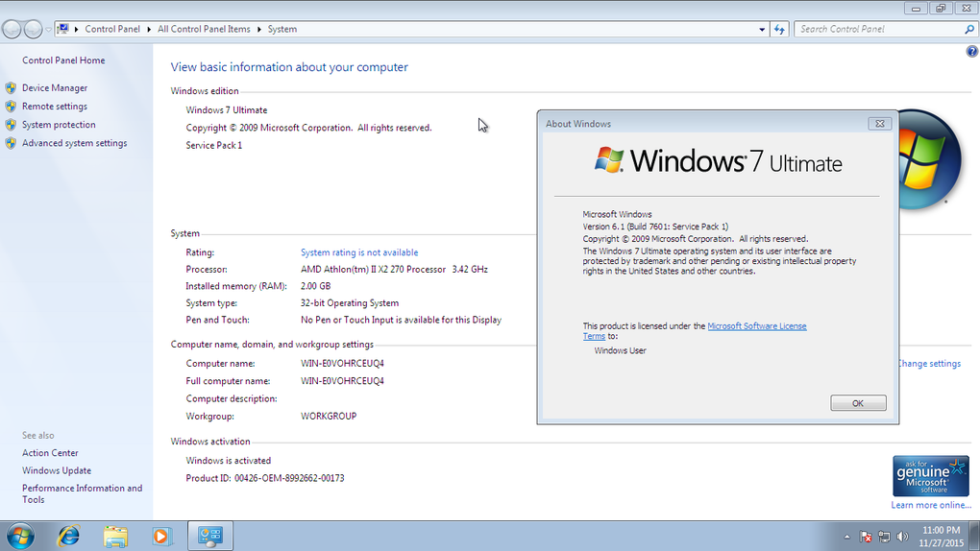Open Remote settings link
This screenshot has height=551, width=980.
55,107
